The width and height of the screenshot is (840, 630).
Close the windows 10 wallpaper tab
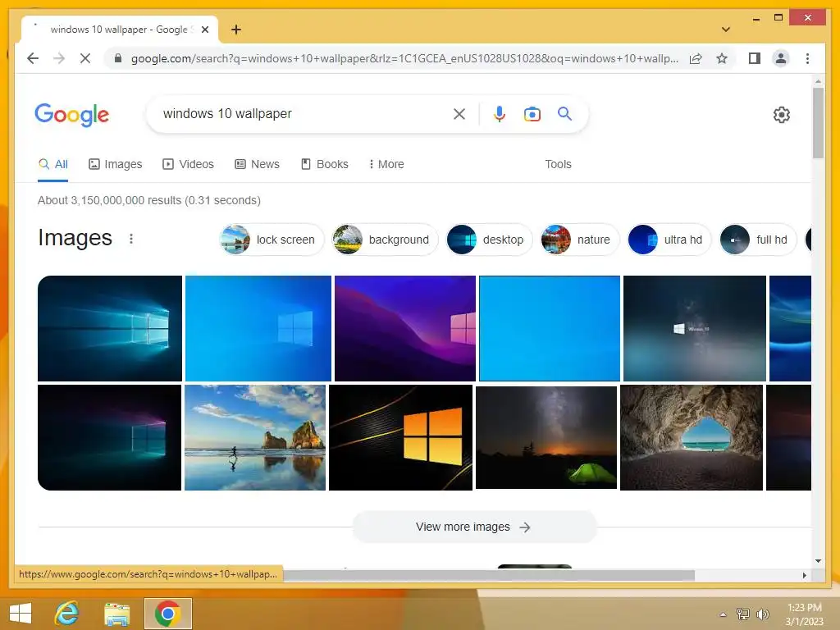(204, 30)
